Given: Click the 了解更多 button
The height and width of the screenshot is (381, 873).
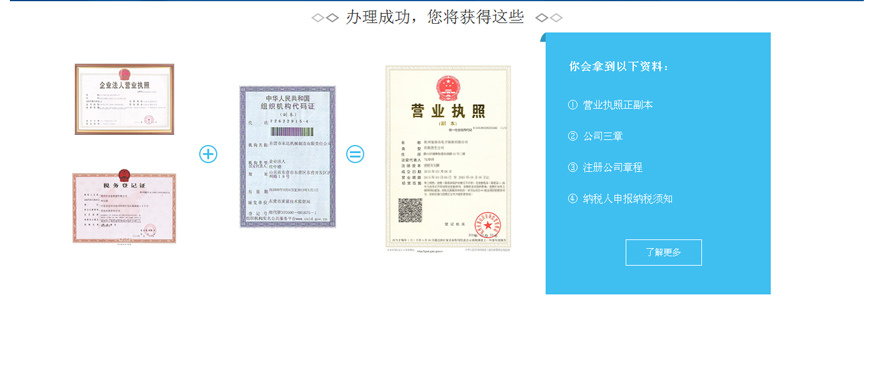Looking at the screenshot, I should (663, 252).
